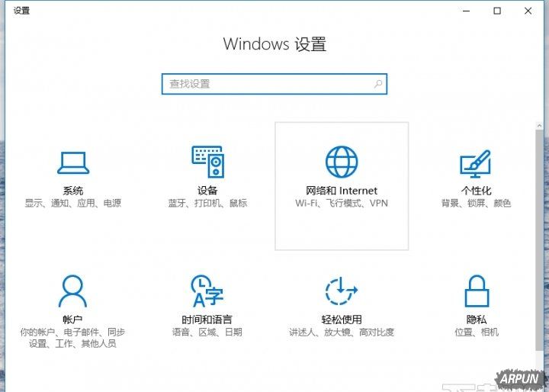The width and height of the screenshot is (549, 392).
Task: Click the 设备 category label
Action: pyautogui.click(x=207, y=191)
